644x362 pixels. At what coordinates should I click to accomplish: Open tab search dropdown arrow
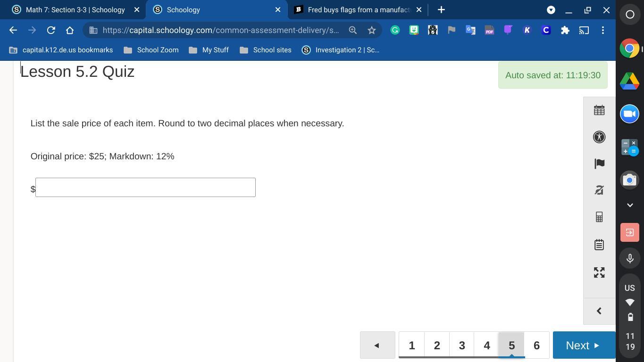[x=551, y=10]
